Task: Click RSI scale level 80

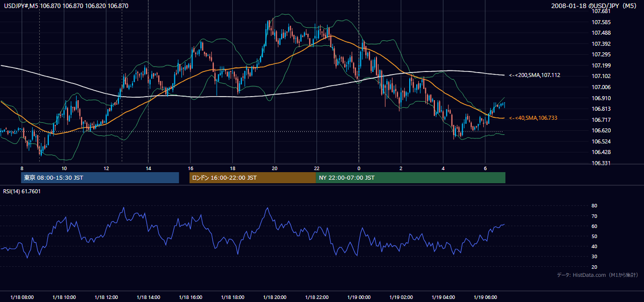Action: click(x=594, y=206)
